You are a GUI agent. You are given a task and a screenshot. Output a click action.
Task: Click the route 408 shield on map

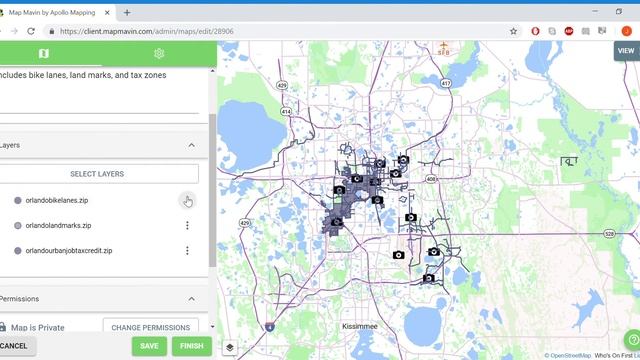pos(431,179)
